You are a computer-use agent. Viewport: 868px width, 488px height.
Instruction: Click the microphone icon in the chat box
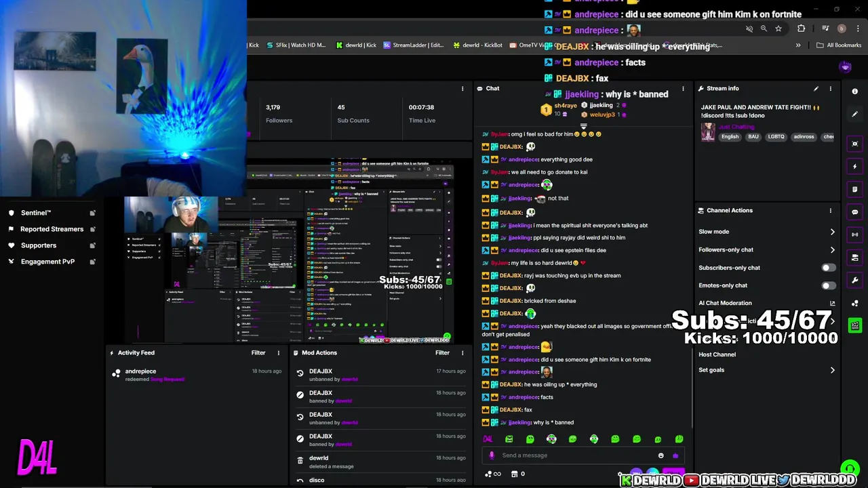(x=492, y=455)
